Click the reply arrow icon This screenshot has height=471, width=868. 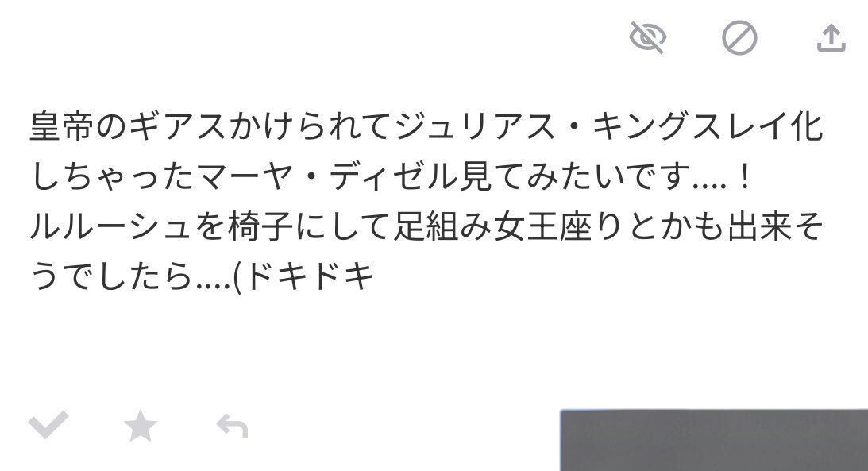point(232,426)
